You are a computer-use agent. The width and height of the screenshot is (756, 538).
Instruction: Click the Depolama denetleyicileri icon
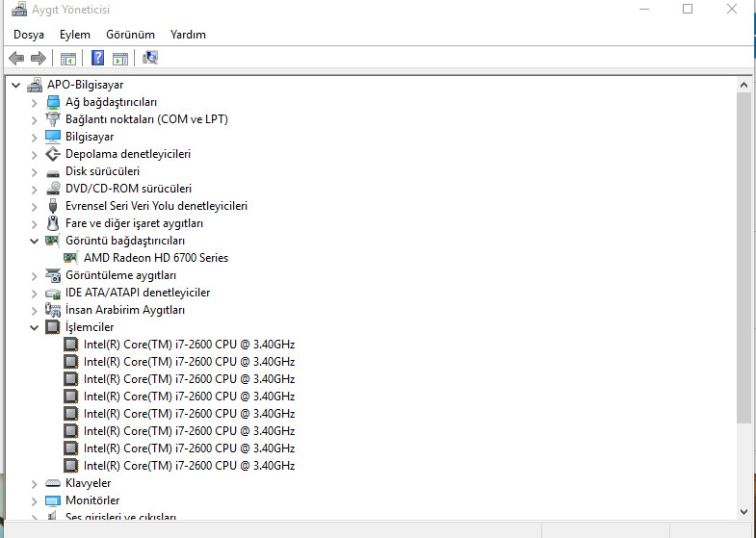pyautogui.click(x=53, y=154)
